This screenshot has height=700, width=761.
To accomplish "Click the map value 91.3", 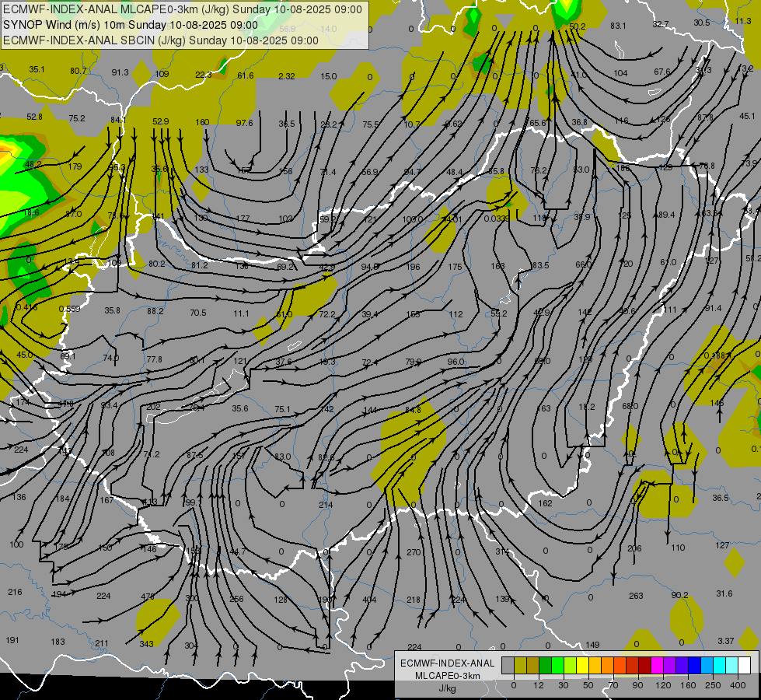I will [x=120, y=72].
